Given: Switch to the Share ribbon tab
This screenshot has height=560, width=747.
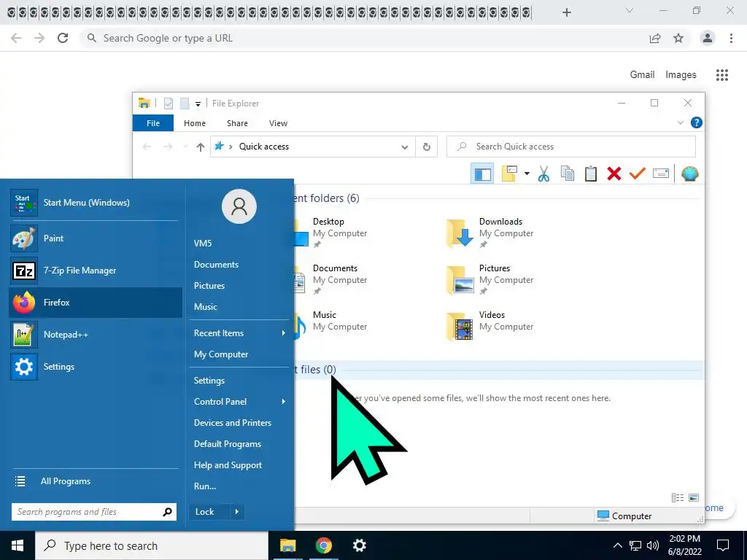Looking at the screenshot, I should pos(237,123).
